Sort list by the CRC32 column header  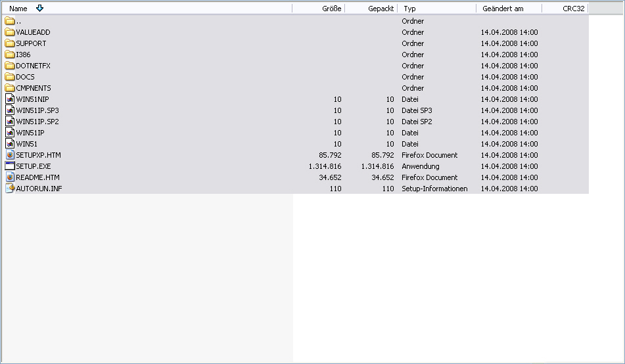[565, 9]
